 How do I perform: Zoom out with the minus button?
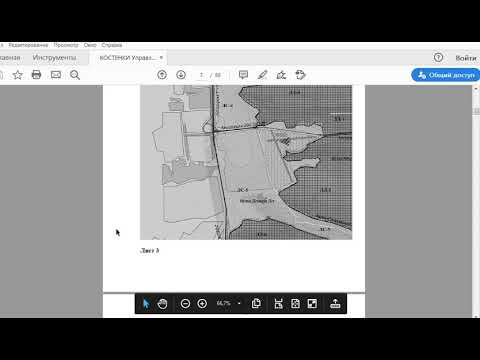click(x=185, y=304)
